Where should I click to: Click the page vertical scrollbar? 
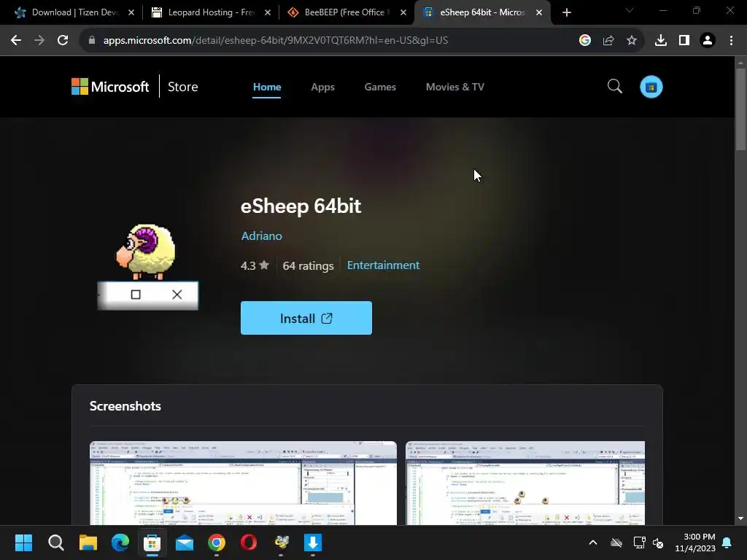click(740, 109)
